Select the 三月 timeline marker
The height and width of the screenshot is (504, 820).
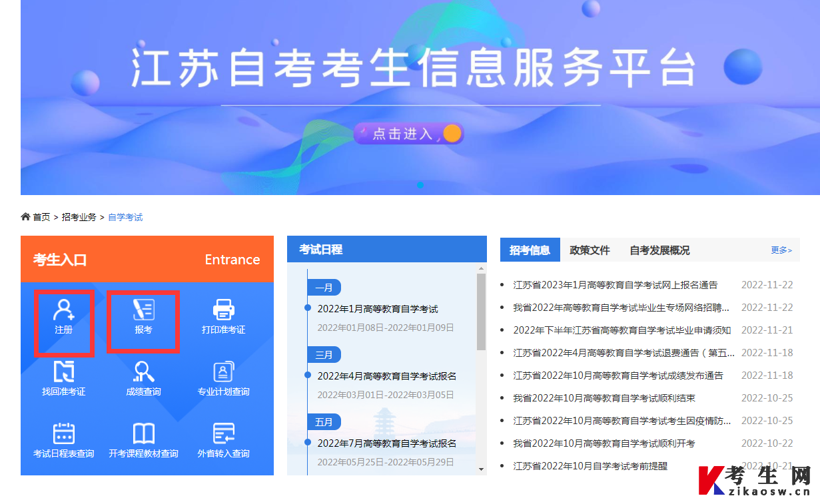click(x=324, y=355)
